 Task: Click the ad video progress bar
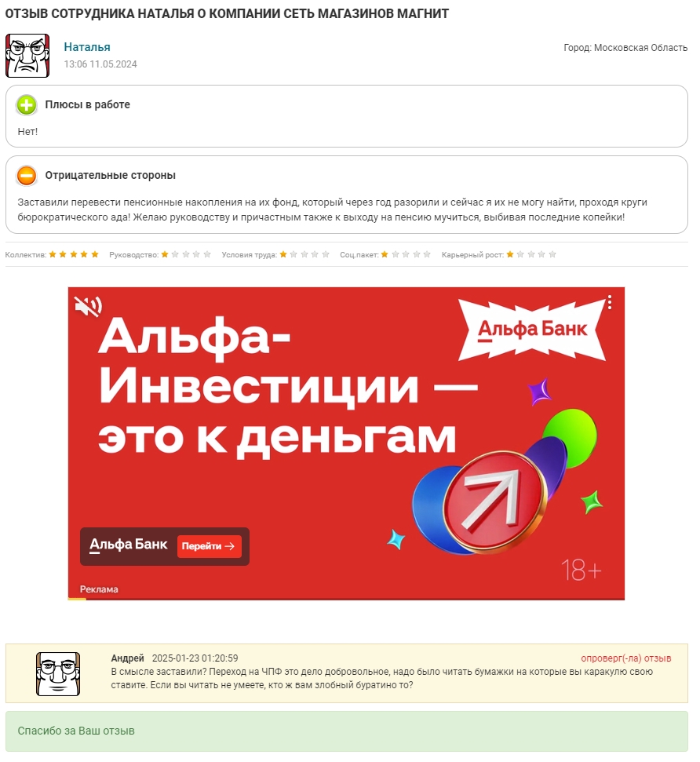click(x=346, y=599)
